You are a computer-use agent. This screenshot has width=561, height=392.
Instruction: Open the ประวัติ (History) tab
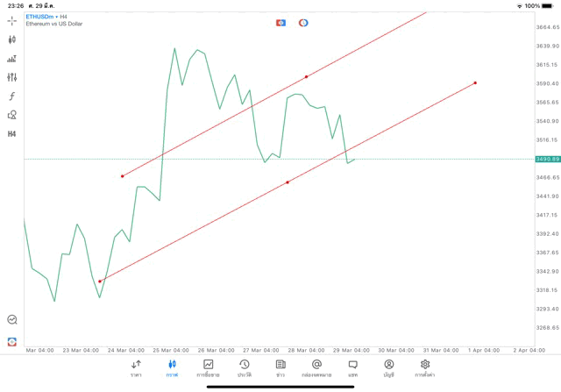coord(244,368)
